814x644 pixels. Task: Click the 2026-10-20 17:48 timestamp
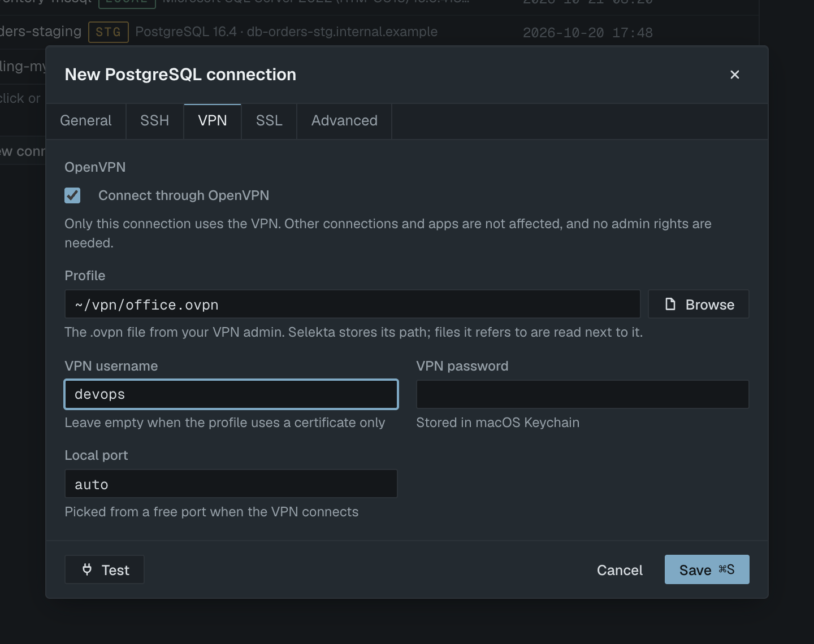click(x=588, y=32)
